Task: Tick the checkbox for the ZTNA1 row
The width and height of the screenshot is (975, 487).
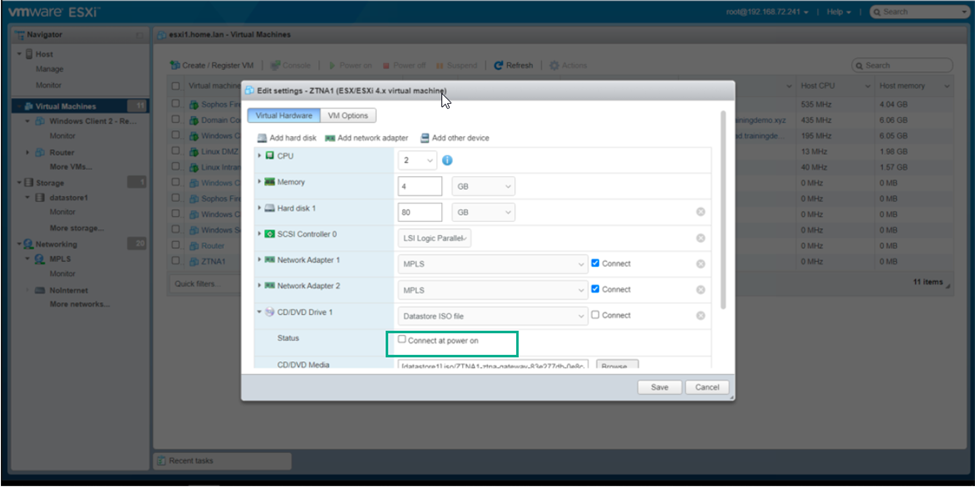Action: click(176, 261)
